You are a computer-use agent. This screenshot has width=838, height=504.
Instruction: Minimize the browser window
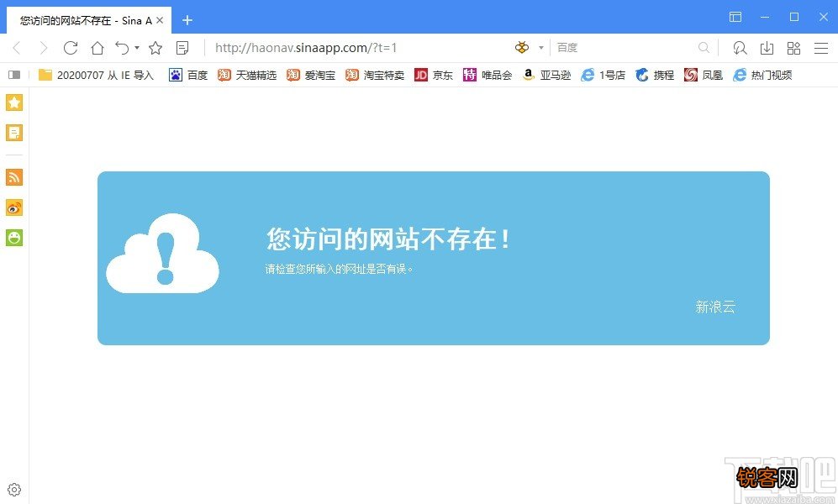click(x=765, y=17)
